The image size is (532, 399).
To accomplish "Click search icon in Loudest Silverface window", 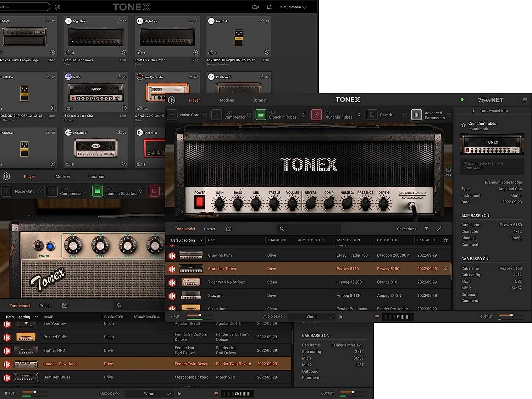I will point(119,305).
